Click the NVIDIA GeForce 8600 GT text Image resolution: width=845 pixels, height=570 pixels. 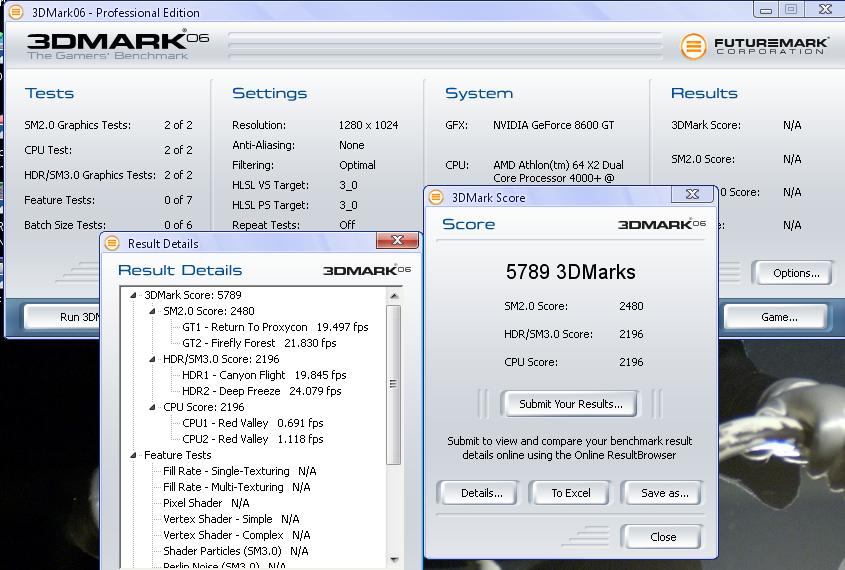(553, 125)
